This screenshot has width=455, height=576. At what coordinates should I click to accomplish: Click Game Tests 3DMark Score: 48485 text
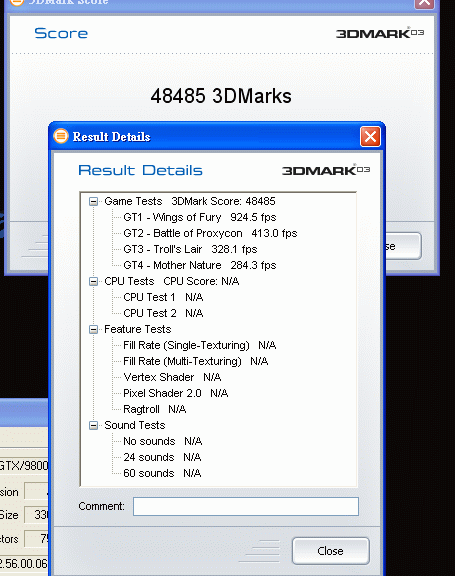tap(189, 201)
